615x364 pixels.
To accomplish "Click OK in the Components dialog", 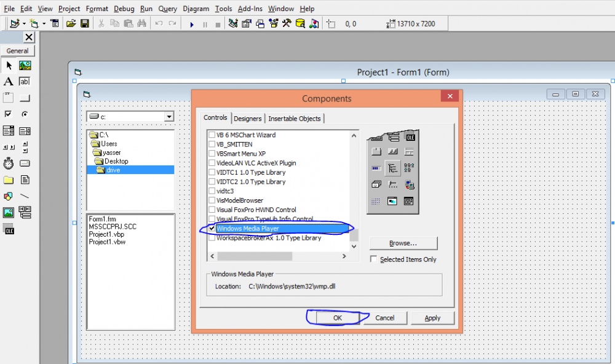I will coord(338,318).
